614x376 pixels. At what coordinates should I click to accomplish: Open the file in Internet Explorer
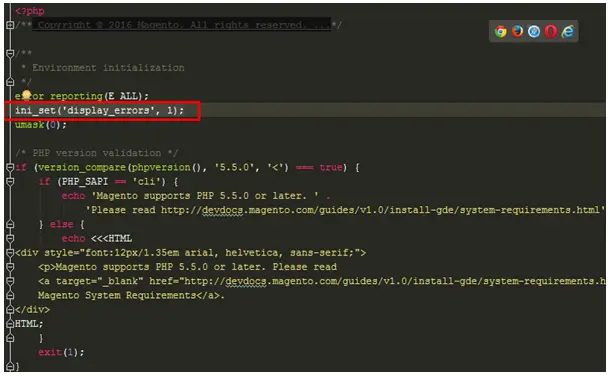coord(568,31)
